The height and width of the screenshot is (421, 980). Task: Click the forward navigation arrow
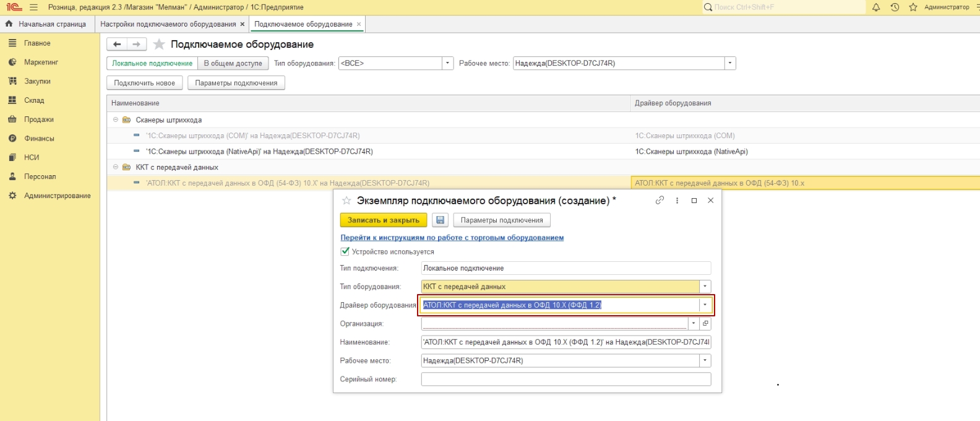click(137, 44)
